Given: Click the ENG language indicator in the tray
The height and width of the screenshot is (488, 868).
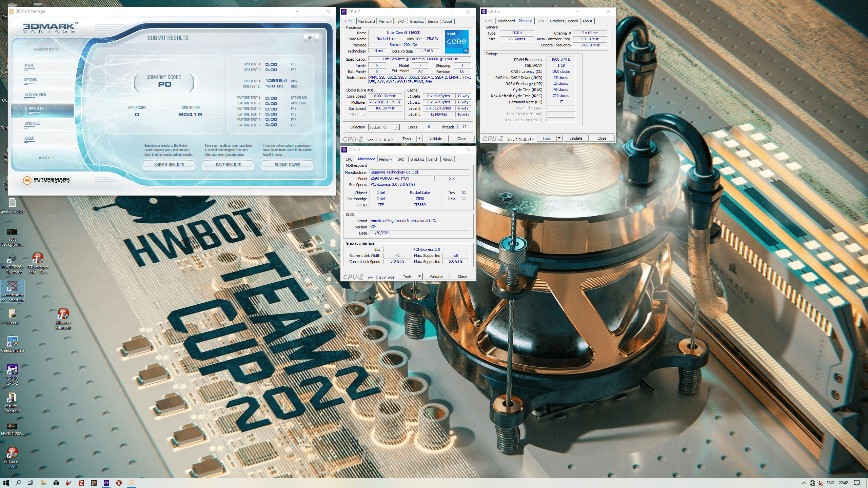Looking at the screenshot, I should [x=830, y=483].
